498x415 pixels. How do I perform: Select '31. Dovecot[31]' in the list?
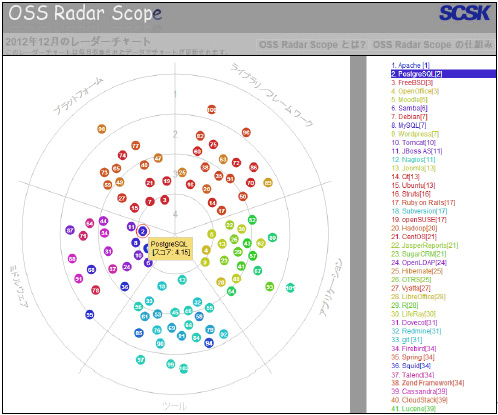click(x=414, y=323)
